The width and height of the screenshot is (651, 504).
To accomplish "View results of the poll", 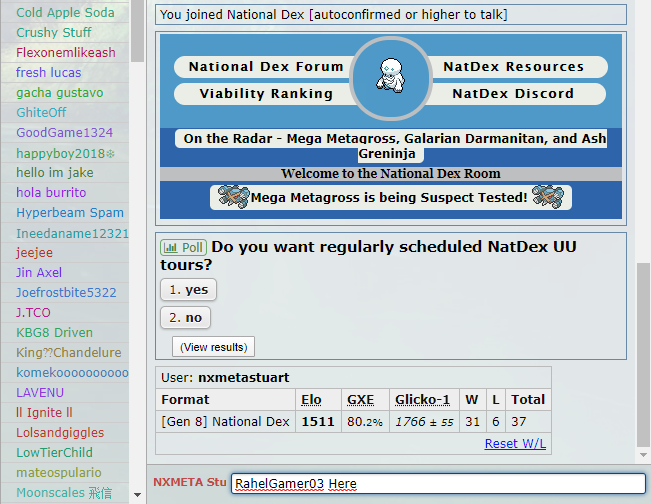I will [213, 347].
